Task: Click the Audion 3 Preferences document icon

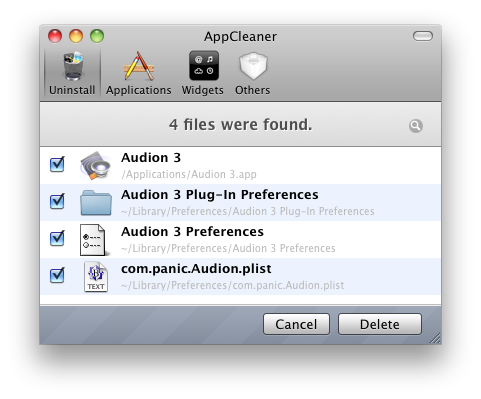Action: [x=94, y=240]
